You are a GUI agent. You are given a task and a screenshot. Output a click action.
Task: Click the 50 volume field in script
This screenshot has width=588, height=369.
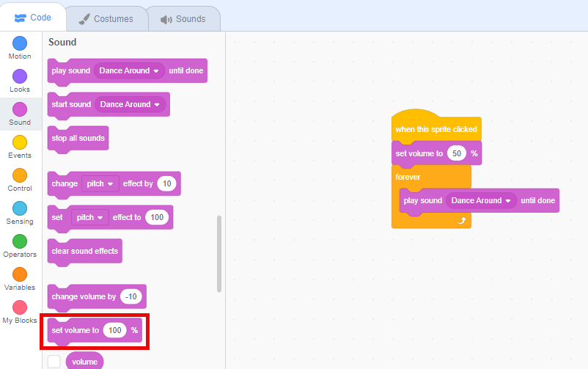click(457, 153)
